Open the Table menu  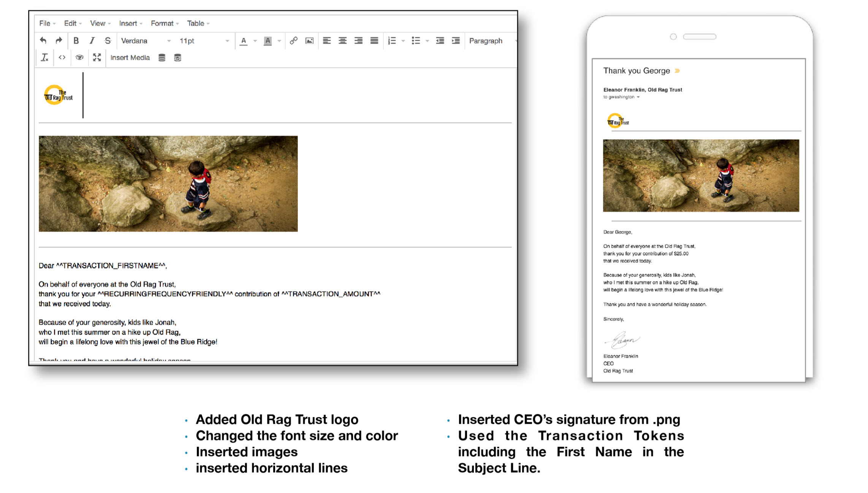pos(198,23)
